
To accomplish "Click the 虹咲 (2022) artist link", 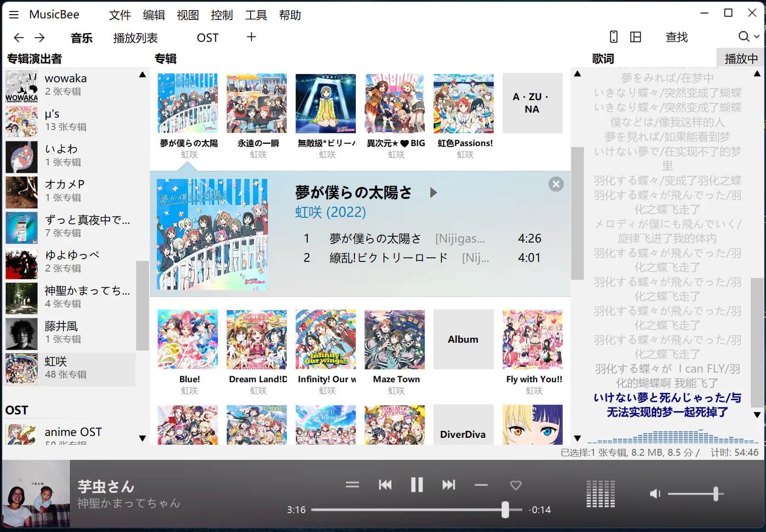I will point(331,212).
